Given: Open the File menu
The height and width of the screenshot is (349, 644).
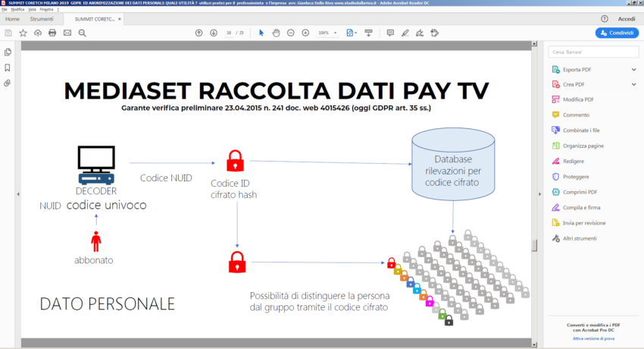Looking at the screenshot, I should [x=5, y=9].
